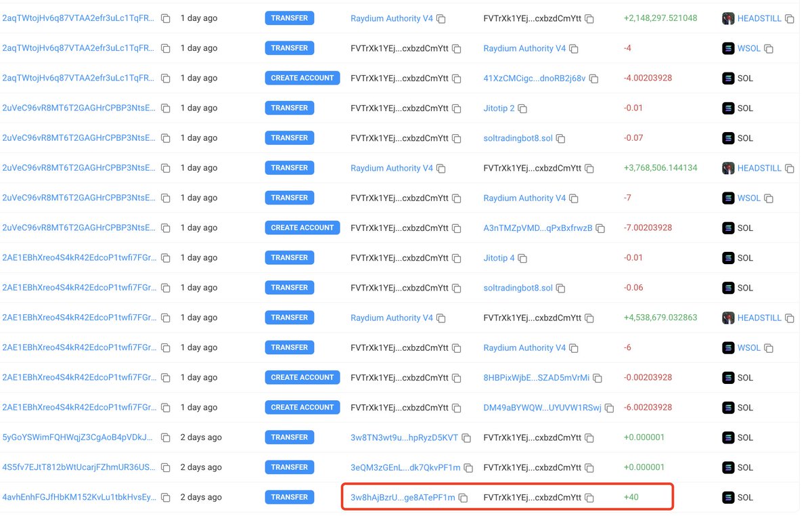
Task: Open the Jitotip 4 account link
Action: (499, 257)
